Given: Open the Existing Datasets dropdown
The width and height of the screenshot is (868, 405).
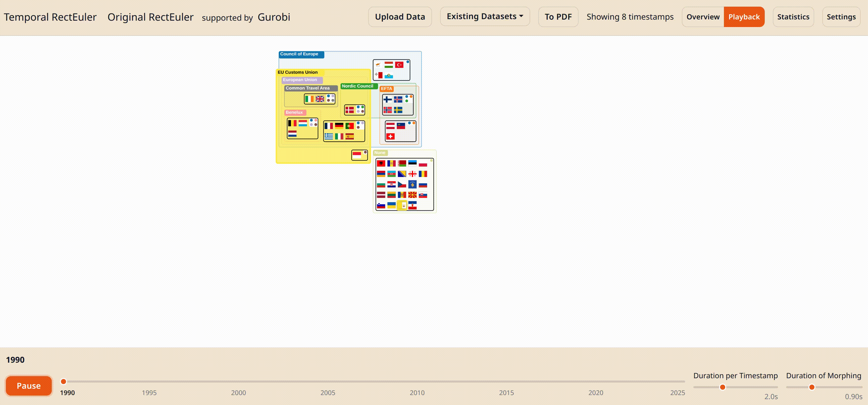Looking at the screenshot, I should coord(484,17).
